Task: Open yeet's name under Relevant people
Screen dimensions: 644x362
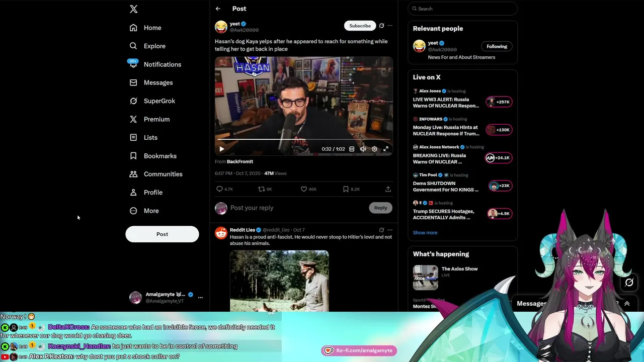Action: tap(433, 43)
